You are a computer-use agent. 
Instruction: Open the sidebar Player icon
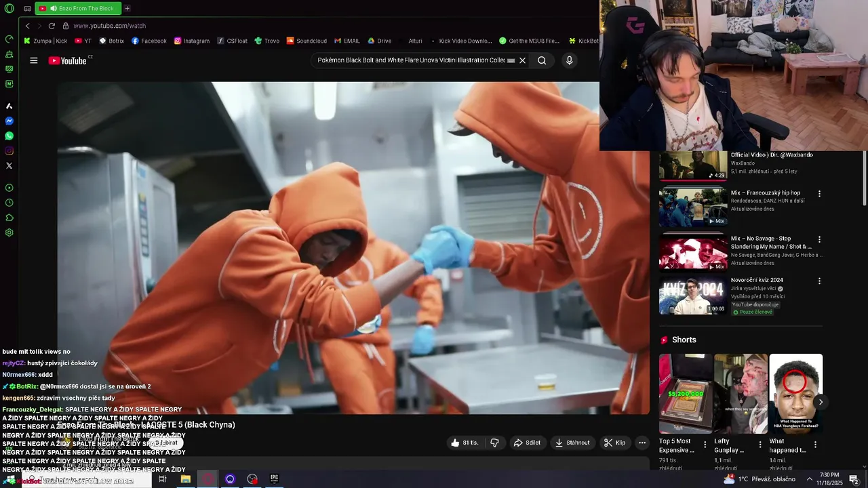click(9, 188)
